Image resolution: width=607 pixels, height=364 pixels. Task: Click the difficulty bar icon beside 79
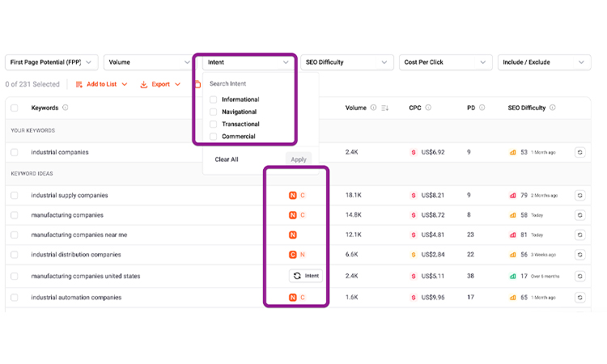click(512, 195)
